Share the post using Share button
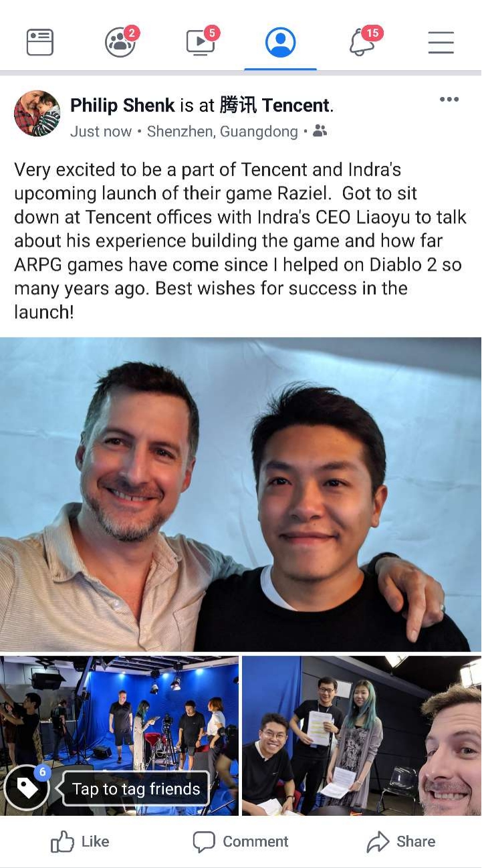 pyautogui.click(x=401, y=841)
